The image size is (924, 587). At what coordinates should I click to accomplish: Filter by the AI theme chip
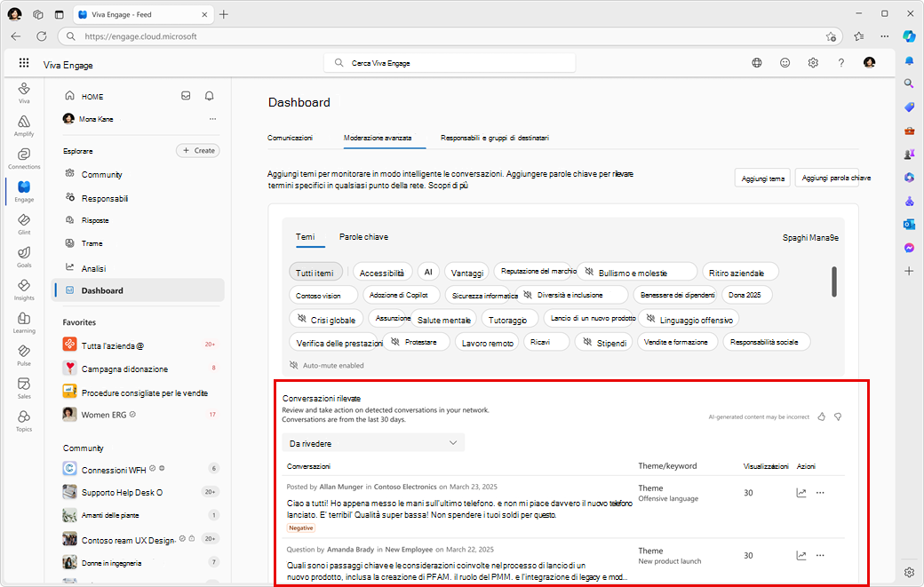[428, 272]
